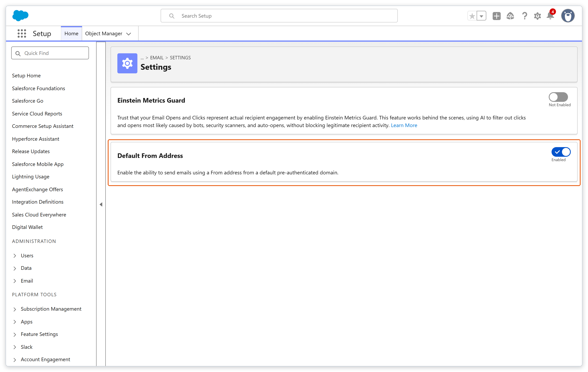This screenshot has height=372, width=588.
Task: Click the breadcrumb ellipsis
Action: click(142, 58)
